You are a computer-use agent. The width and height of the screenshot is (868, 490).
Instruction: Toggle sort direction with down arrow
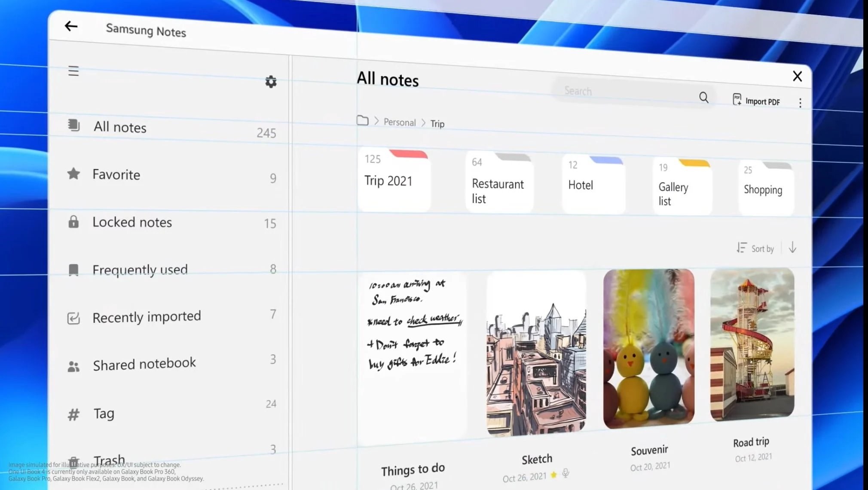click(x=792, y=248)
